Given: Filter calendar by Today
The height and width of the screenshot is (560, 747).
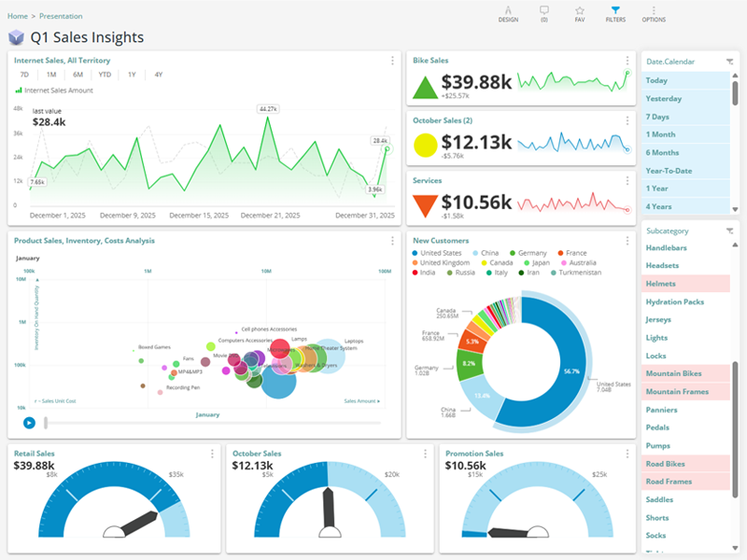Looking at the screenshot, I should click(685, 80).
